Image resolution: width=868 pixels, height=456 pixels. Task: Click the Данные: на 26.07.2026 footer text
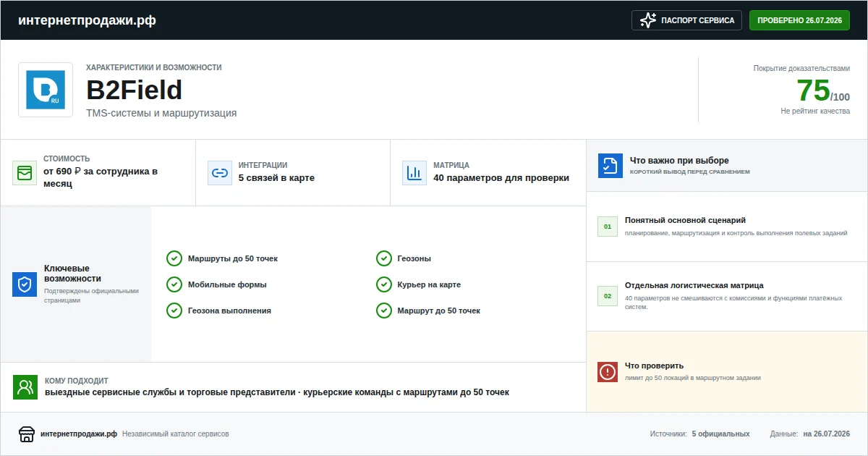tap(810, 434)
